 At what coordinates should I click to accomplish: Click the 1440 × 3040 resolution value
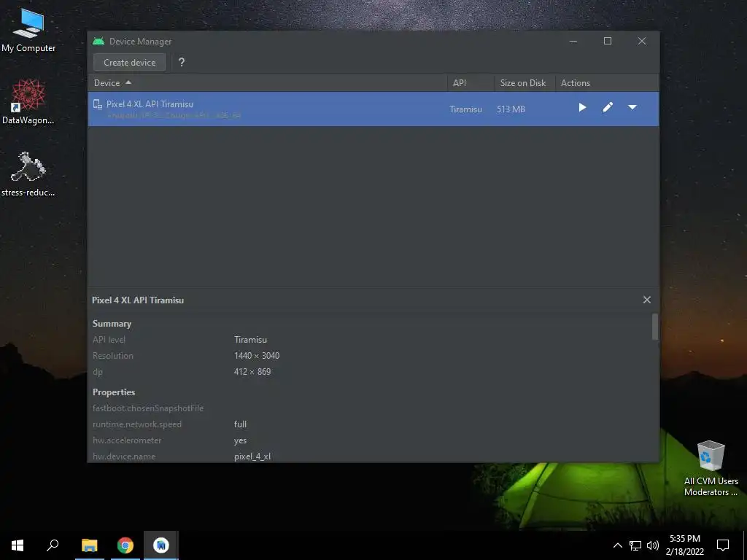pyautogui.click(x=257, y=356)
